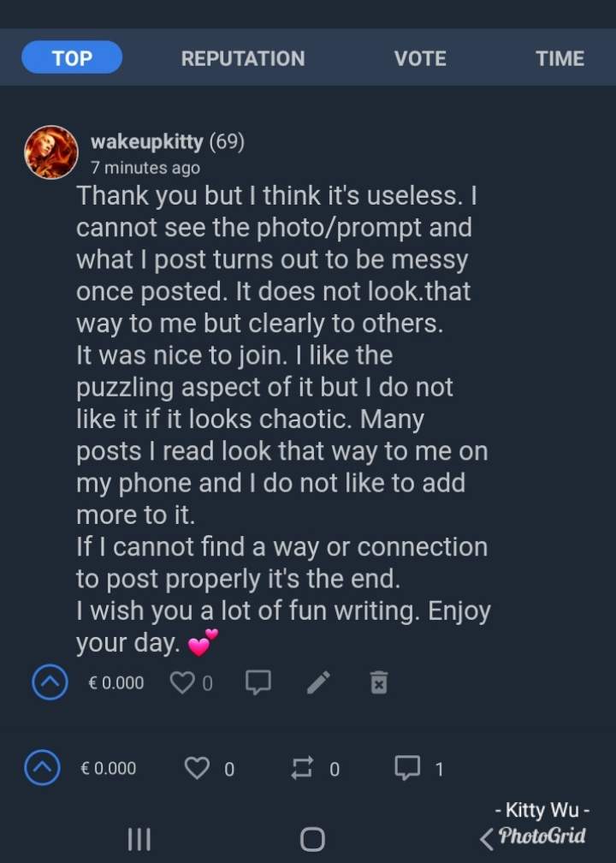Viewport: 616px width, 863px height.
Task: Upvote wakeupkitty's comment with arrow icon
Action: tap(50, 682)
